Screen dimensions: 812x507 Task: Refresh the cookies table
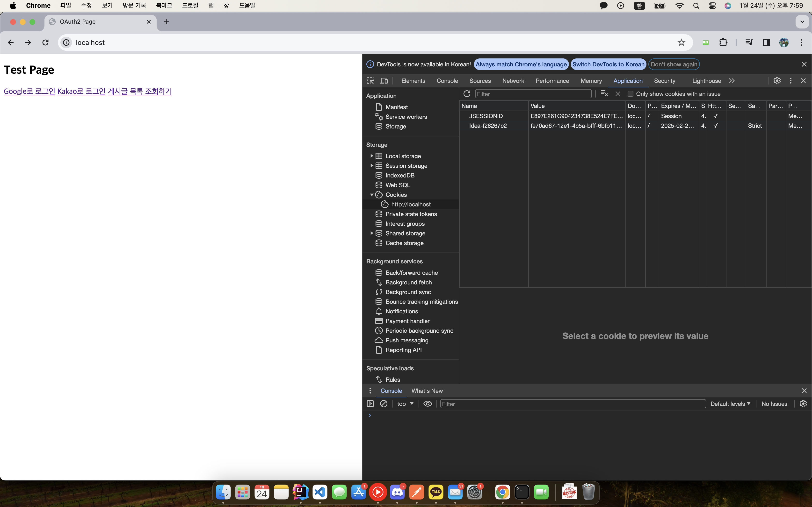click(467, 94)
